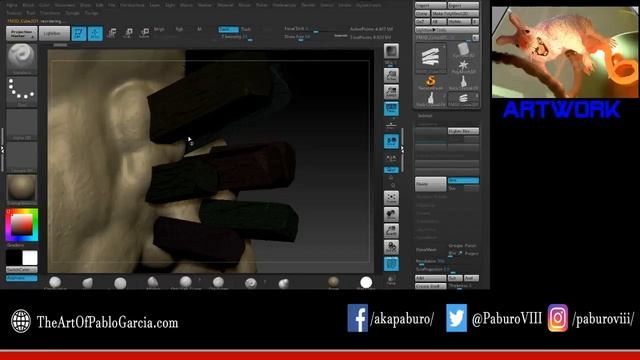Toggle PolyF polyframe display

pos(391,264)
